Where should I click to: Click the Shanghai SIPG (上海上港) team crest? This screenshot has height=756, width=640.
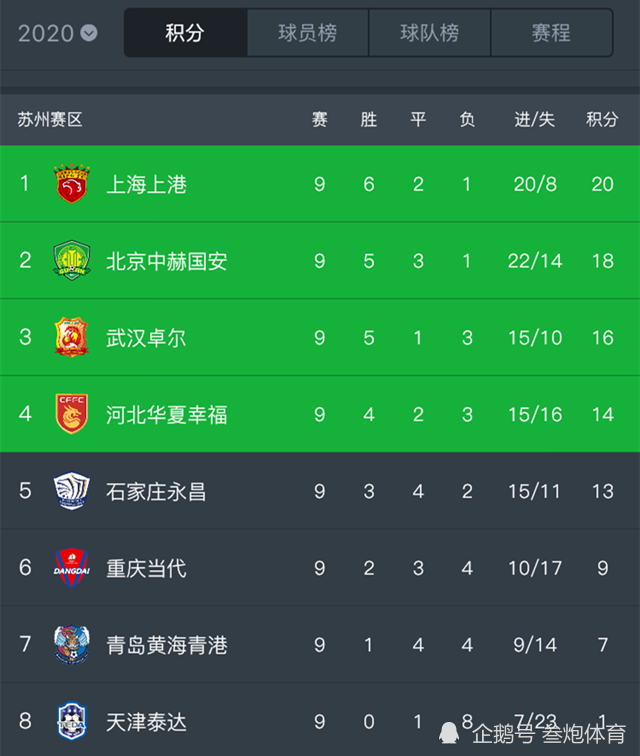[72, 184]
